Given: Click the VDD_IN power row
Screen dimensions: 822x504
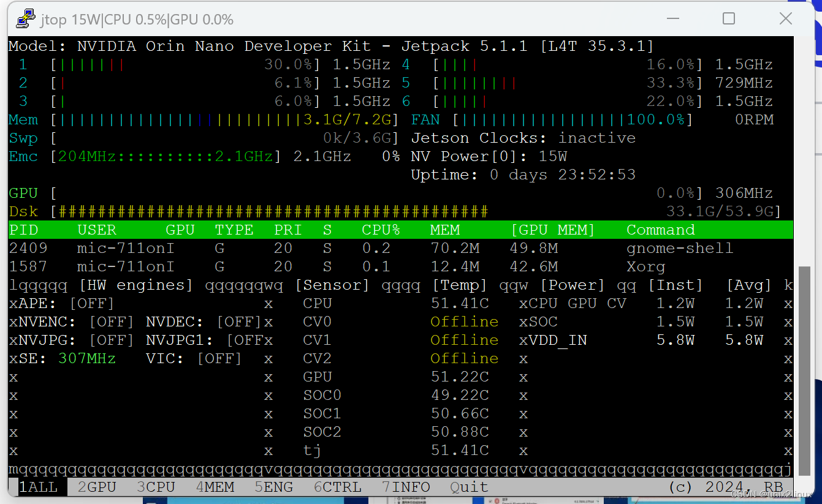Looking at the screenshot, I should [x=647, y=340].
